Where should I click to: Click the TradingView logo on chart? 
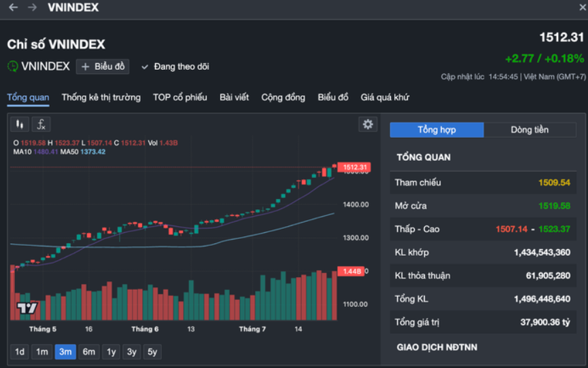[x=27, y=308]
